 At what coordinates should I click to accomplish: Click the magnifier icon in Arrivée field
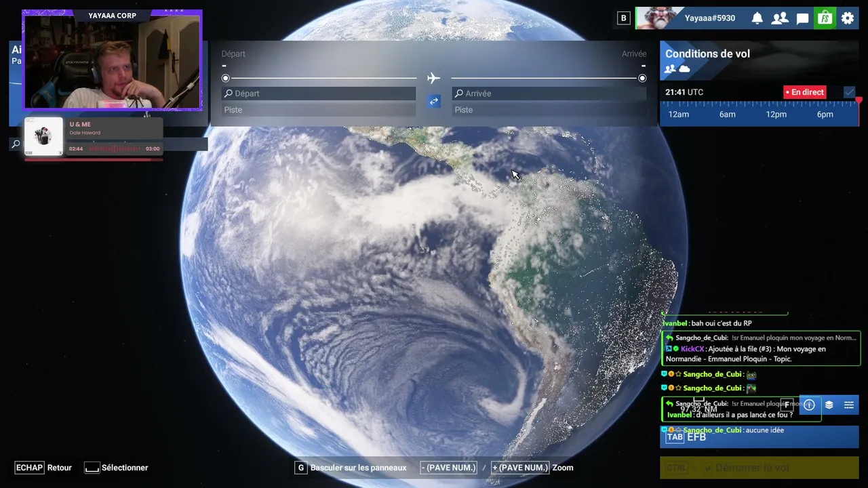459,94
